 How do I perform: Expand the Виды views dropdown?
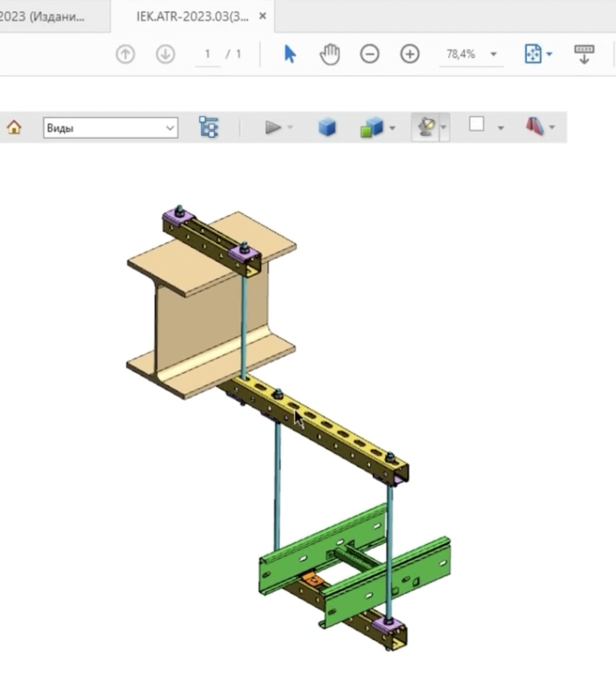pos(170,128)
